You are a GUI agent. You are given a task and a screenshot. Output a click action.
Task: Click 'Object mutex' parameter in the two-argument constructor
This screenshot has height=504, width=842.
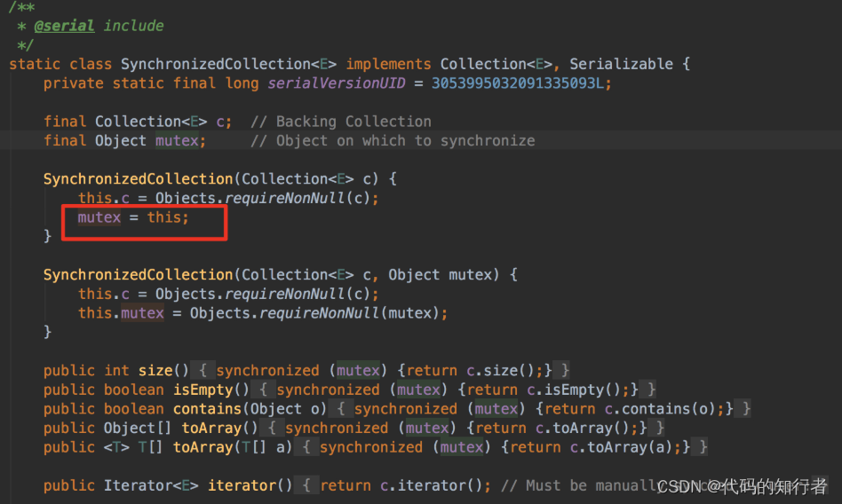point(440,275)
